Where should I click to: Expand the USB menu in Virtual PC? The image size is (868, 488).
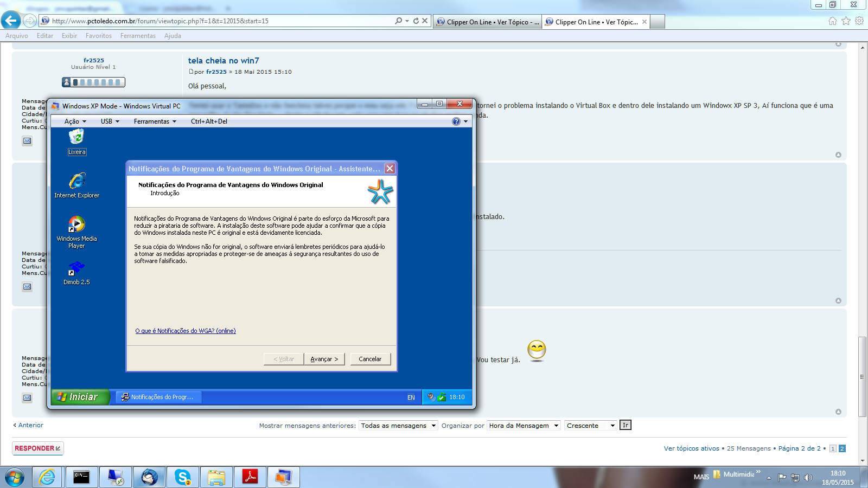110,121
